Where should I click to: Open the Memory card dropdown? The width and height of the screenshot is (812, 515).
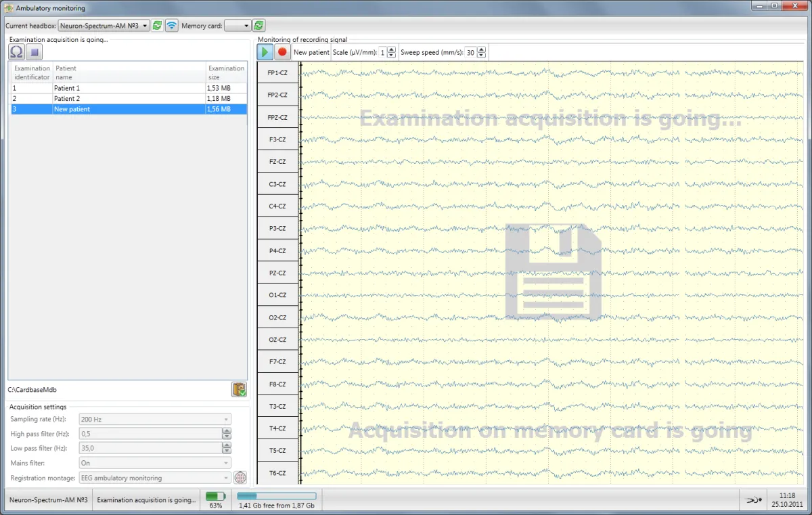(238, 26)
